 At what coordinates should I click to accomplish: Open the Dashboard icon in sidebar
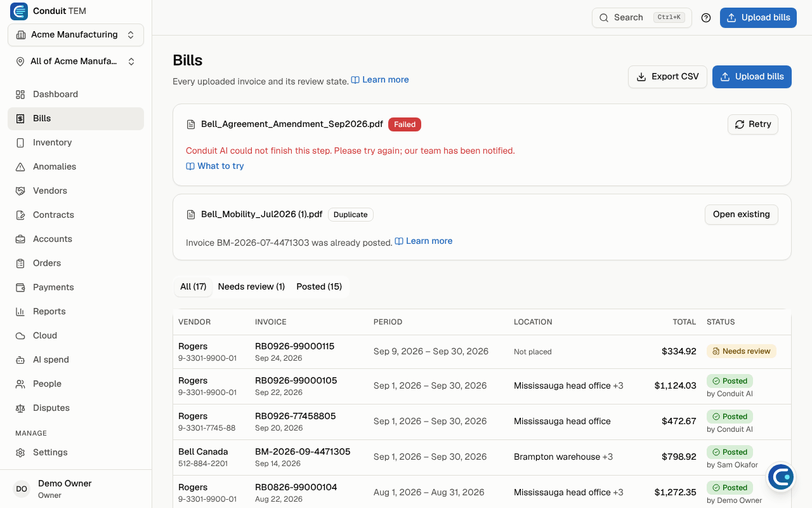[20, 94]
